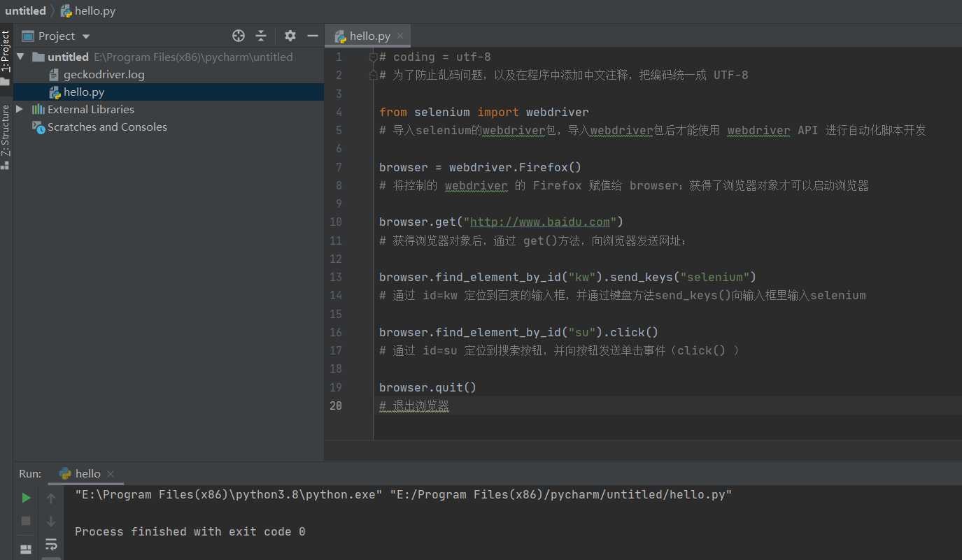The image size is (962, 560).
Task: Click the find_element_by_id("su").click() line
Action: point(518,332)
